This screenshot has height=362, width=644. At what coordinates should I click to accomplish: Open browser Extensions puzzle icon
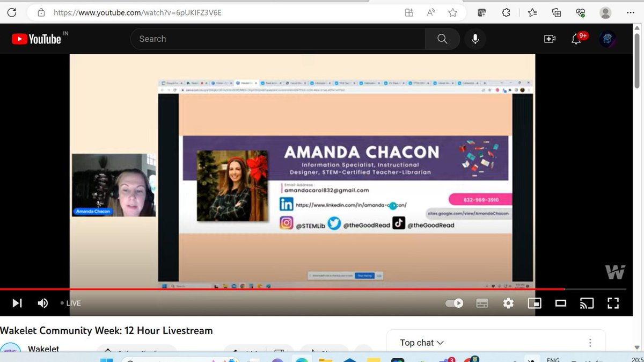pyautogui.click(x=506, y=12)
